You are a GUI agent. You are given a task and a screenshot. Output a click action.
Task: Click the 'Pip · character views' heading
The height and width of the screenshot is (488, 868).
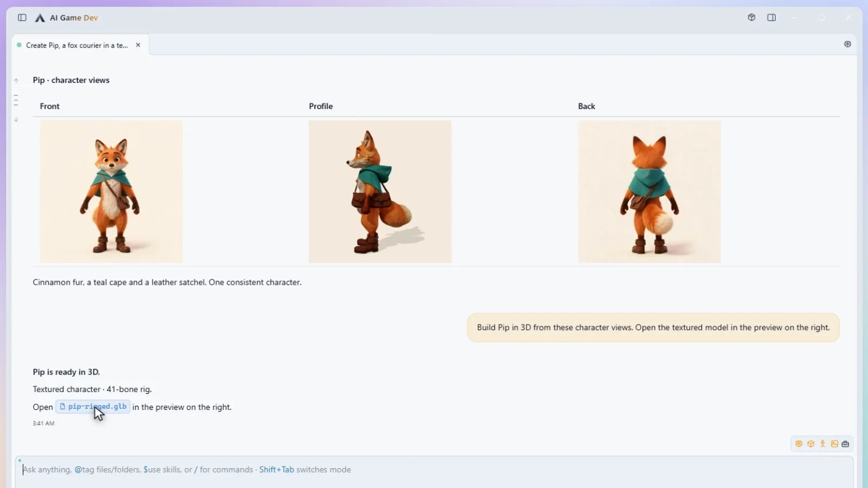coord(71,80)
